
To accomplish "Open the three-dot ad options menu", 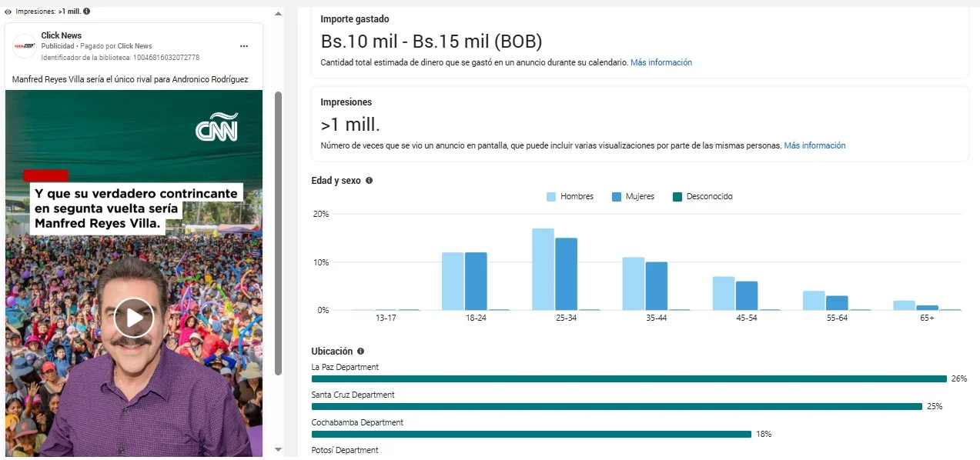I will pos(244,46).
